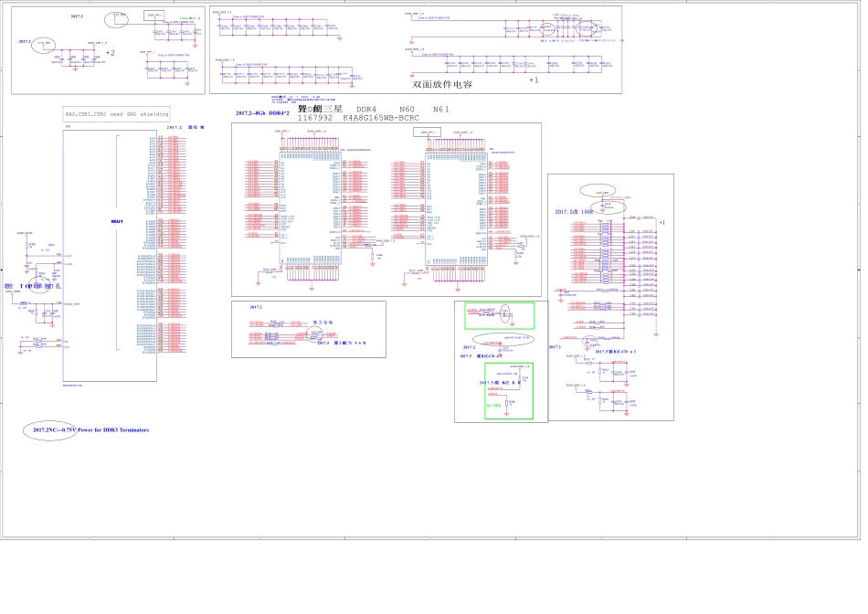Click the 1167992 number beside the DDR4 title
Viewport: 868px width, 614px height.
pos(316,118)
